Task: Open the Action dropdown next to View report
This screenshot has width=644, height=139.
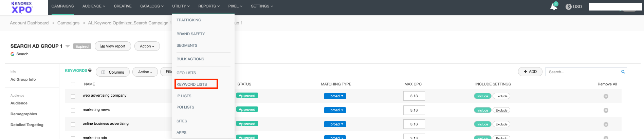Action: pyautogui.click(x=147, y=46)
